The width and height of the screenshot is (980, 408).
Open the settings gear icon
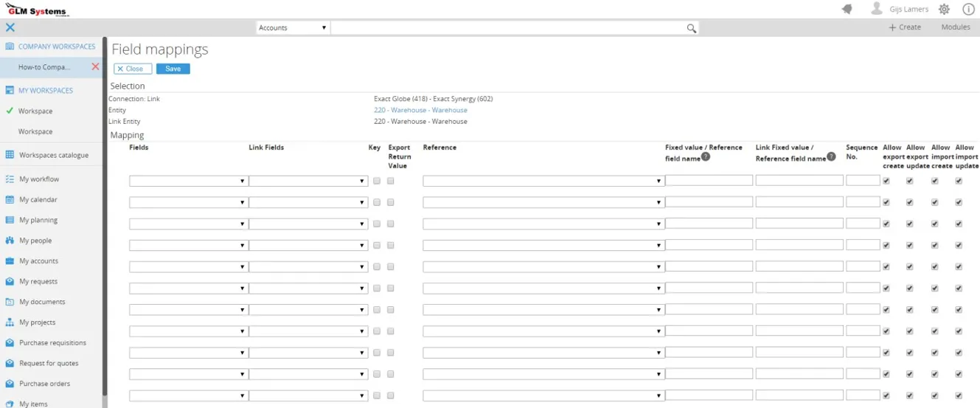pyautogui.click(x=944, y=10)
